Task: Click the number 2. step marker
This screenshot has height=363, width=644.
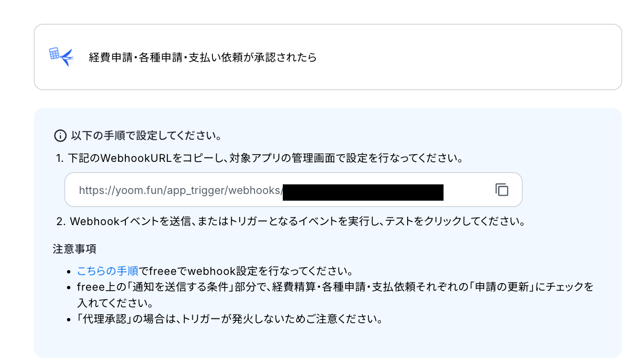Action: 60,222
